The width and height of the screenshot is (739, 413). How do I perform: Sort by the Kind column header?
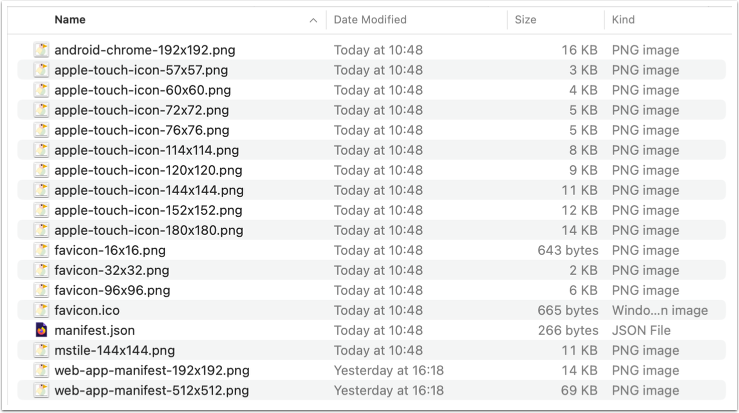tap(622, 19)
